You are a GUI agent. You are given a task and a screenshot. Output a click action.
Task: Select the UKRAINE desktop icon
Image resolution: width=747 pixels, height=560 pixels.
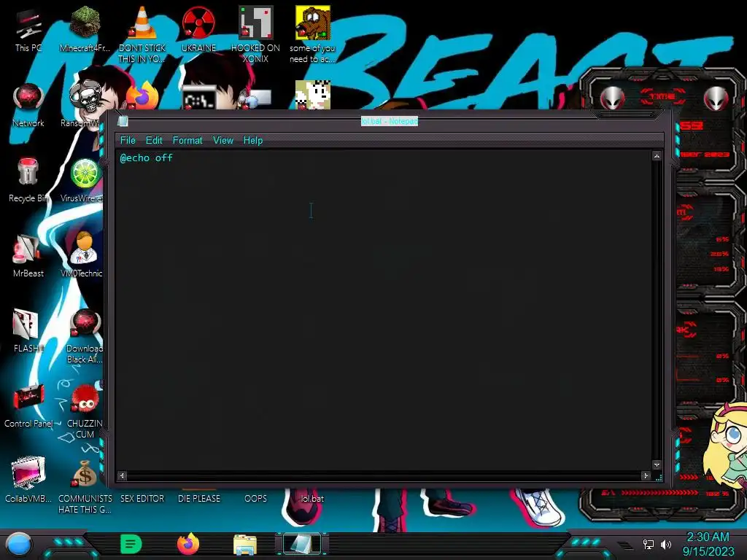point(198,29)
